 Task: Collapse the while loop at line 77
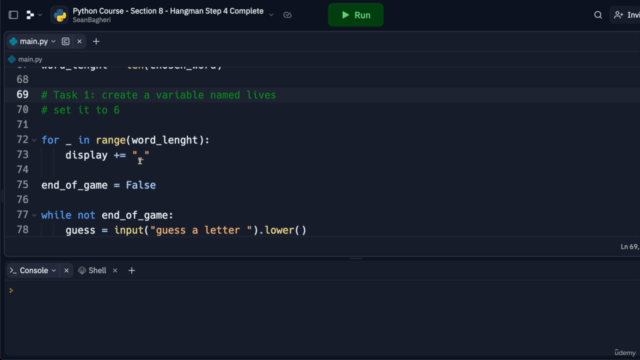(34, 215)
